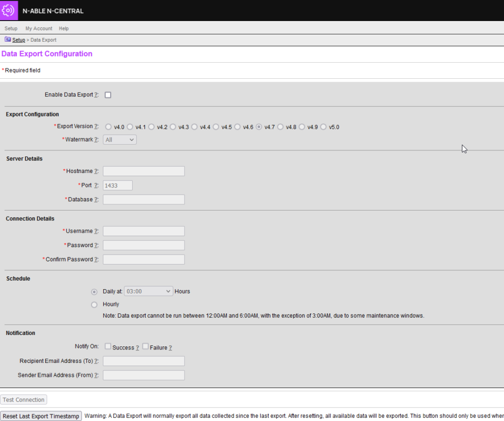Open the Database help question mark
The width and height of the screenshot is (504, 421).
tap(96, 199)
